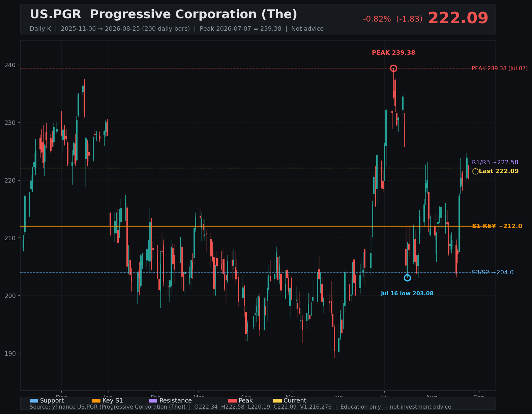Click the "Current" legend label
The image size is (532, 414).
pyautogui.click(x=295, y=401)
